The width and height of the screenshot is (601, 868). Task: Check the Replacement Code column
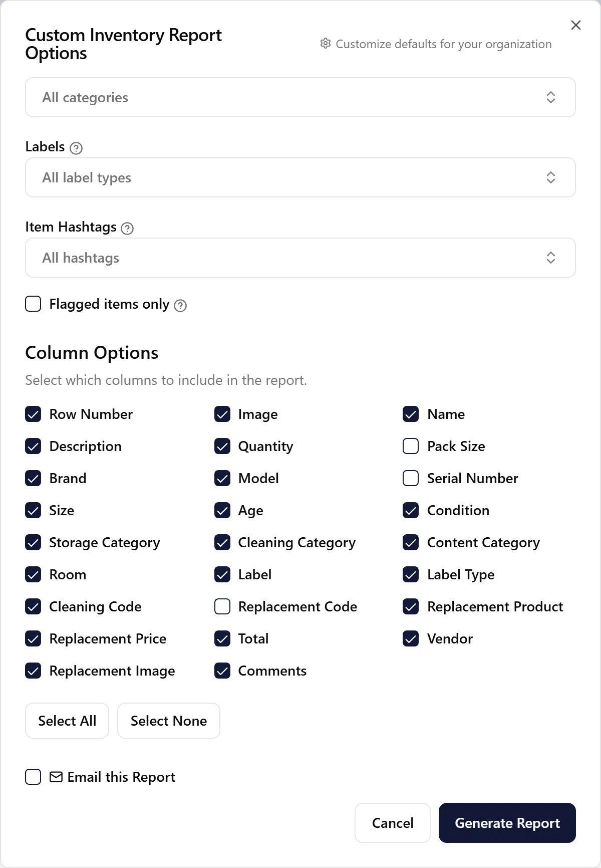222,606
